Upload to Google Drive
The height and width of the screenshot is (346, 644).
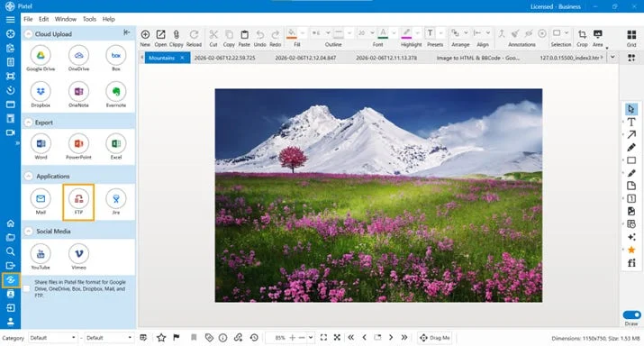[41, 58]
